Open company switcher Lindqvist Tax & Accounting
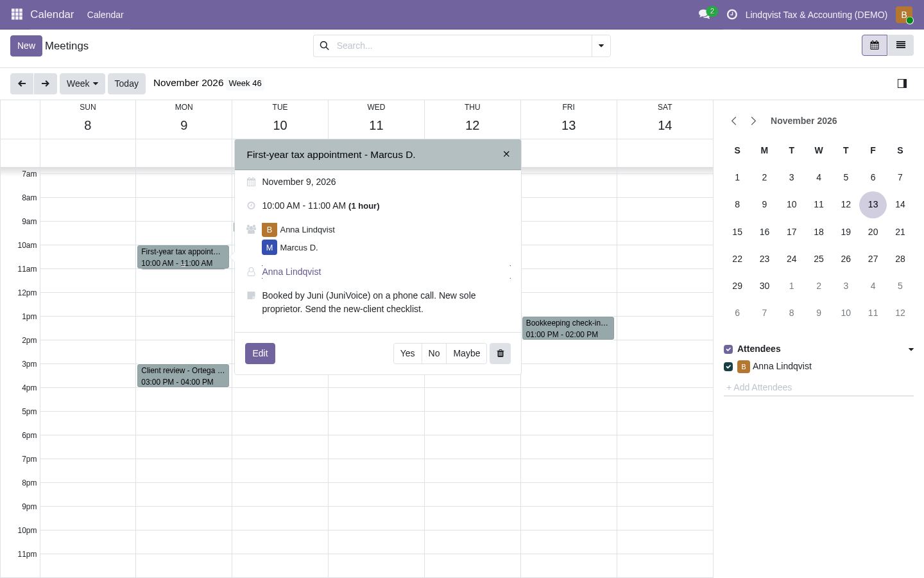The height and width of the screenshot is (578, 924). (816, 15)
